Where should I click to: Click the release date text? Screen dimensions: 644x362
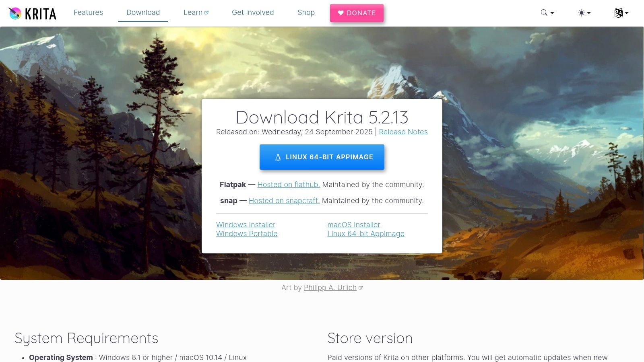pos(294,132)
